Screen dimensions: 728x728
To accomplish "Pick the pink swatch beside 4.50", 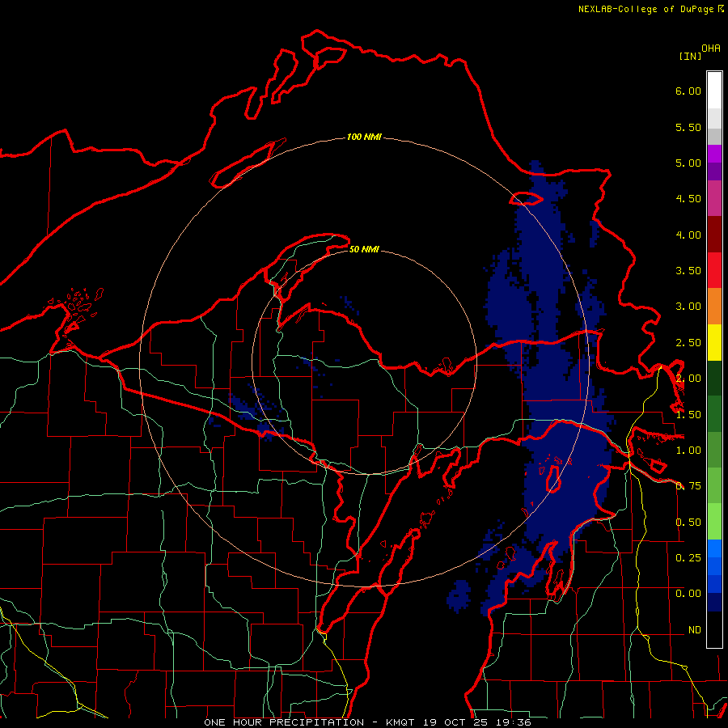I will tap(714, 198).
